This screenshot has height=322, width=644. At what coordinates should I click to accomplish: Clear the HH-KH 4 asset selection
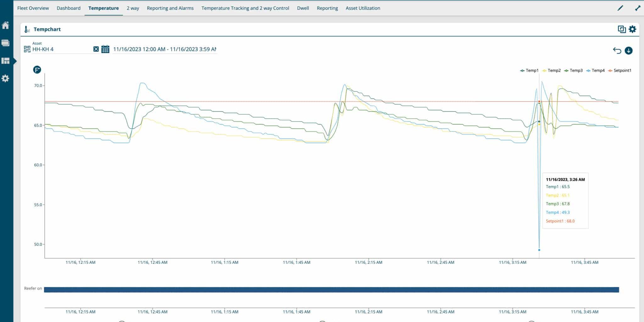[96, 49]
